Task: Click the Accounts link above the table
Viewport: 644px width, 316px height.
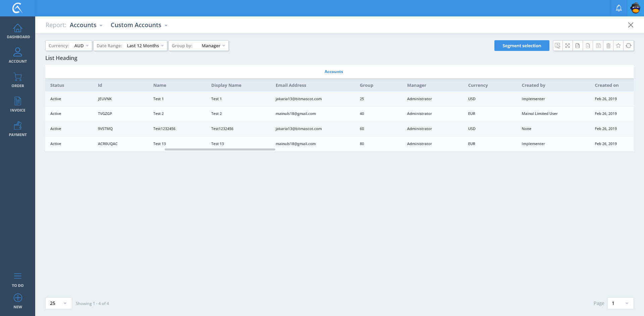Action: [333, 72]
